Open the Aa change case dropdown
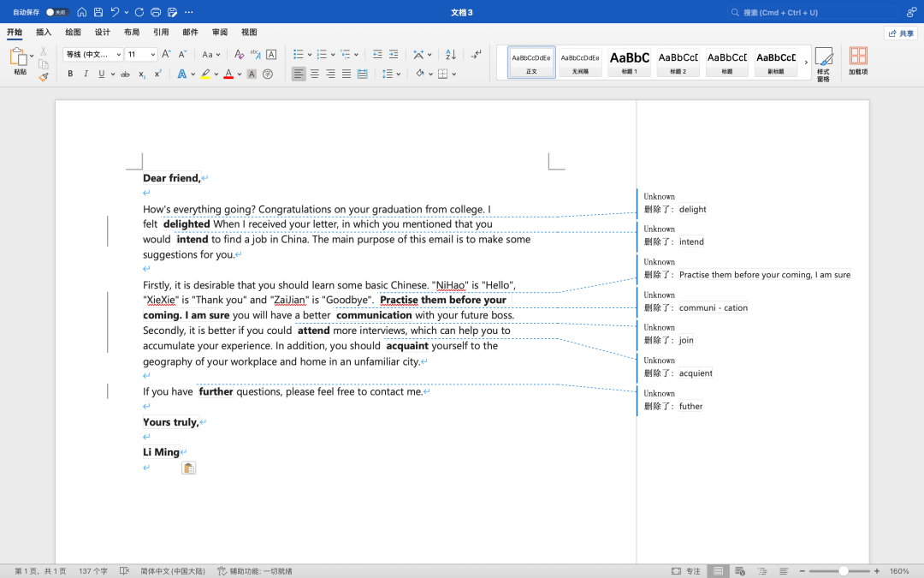 (210, 54)
